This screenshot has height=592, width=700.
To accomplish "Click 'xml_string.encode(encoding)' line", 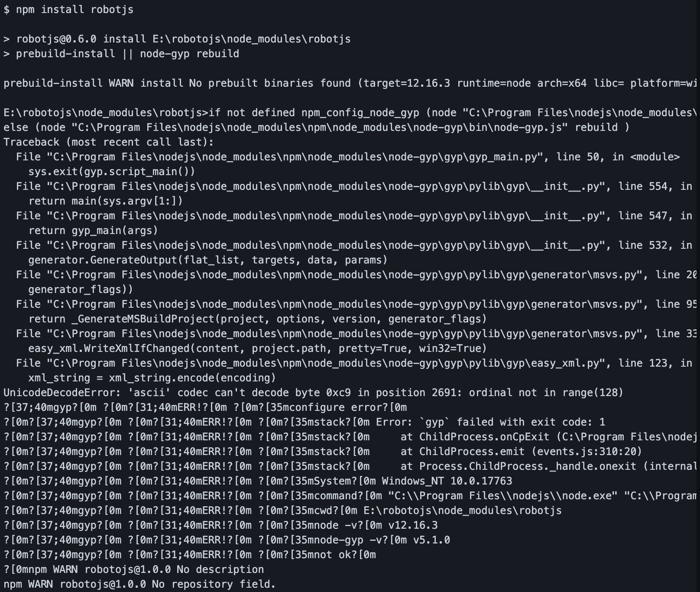I will point(152,378).
